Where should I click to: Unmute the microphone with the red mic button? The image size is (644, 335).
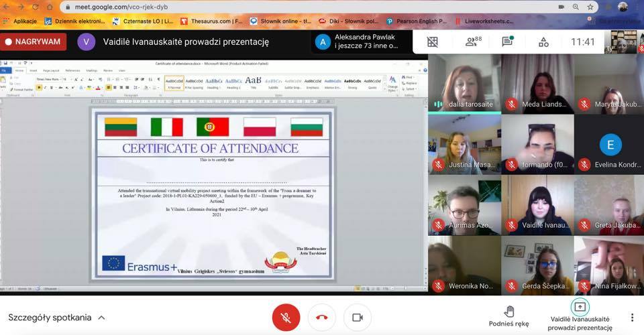tap(286, 318)
